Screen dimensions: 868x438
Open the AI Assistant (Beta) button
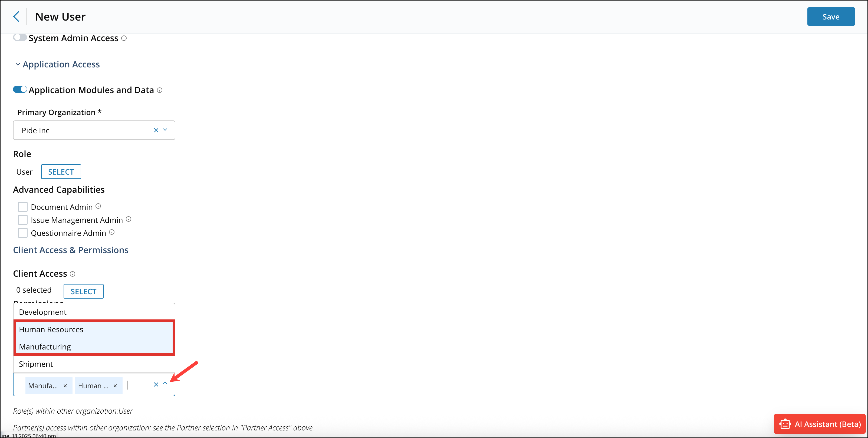820,424
